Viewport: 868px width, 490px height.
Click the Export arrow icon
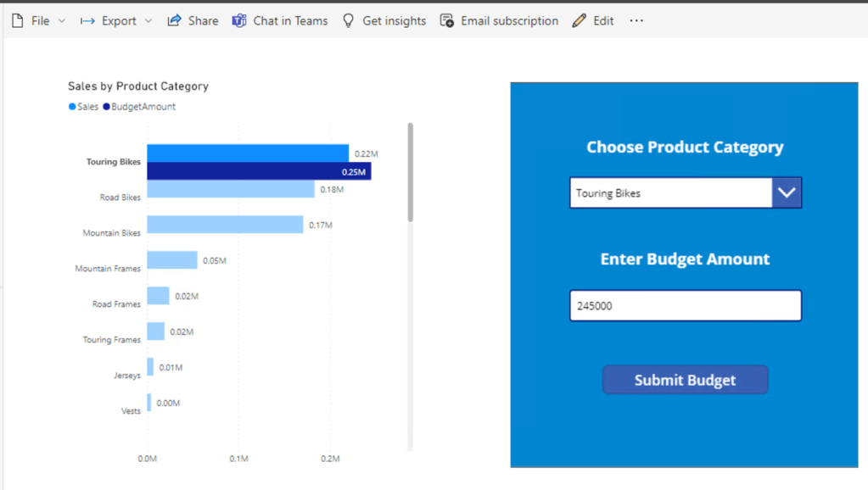87,20
